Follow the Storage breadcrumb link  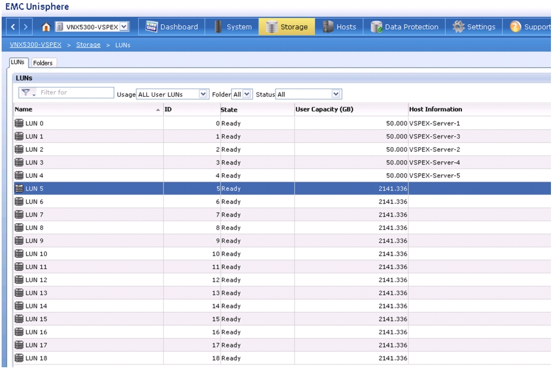88,45
